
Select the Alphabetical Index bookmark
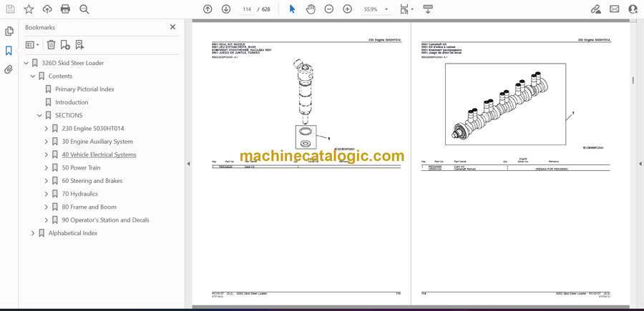(73, 233)
